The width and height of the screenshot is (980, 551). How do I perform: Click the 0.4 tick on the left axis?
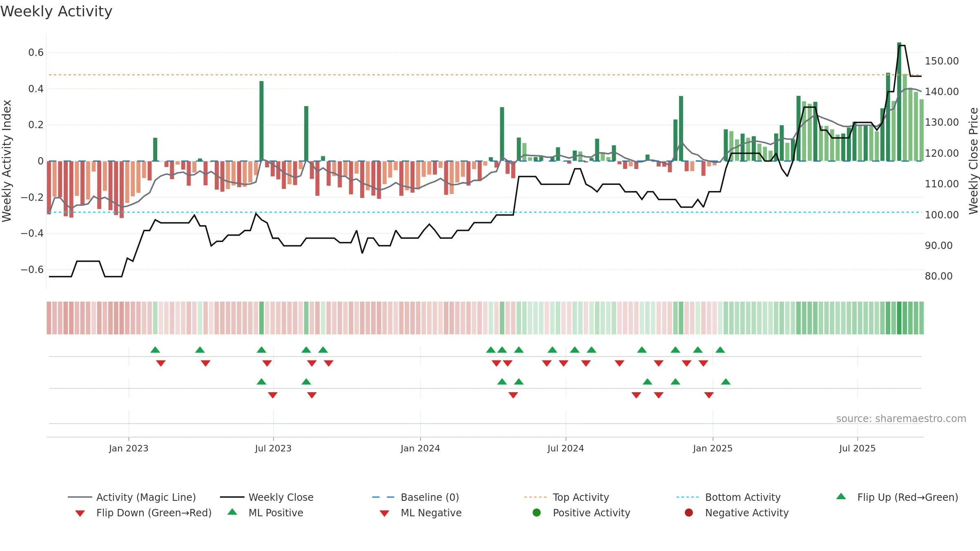point(36,89)
